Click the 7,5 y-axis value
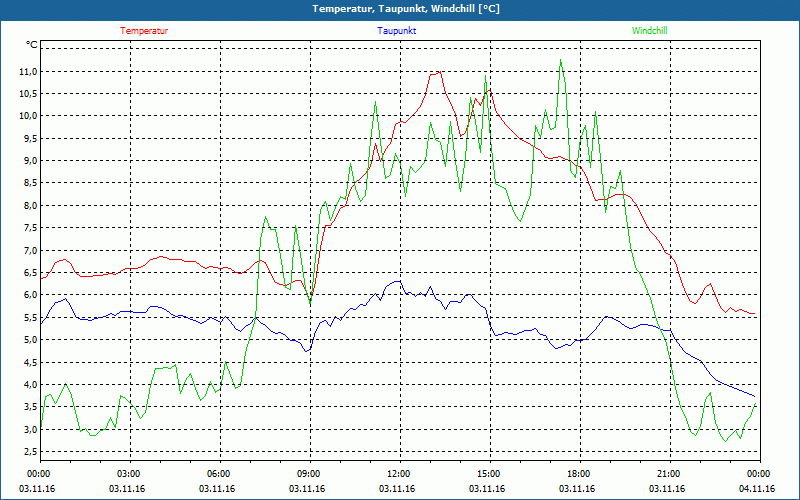The image size is (800, 500). pyautogui.click(x=29, y=228)
